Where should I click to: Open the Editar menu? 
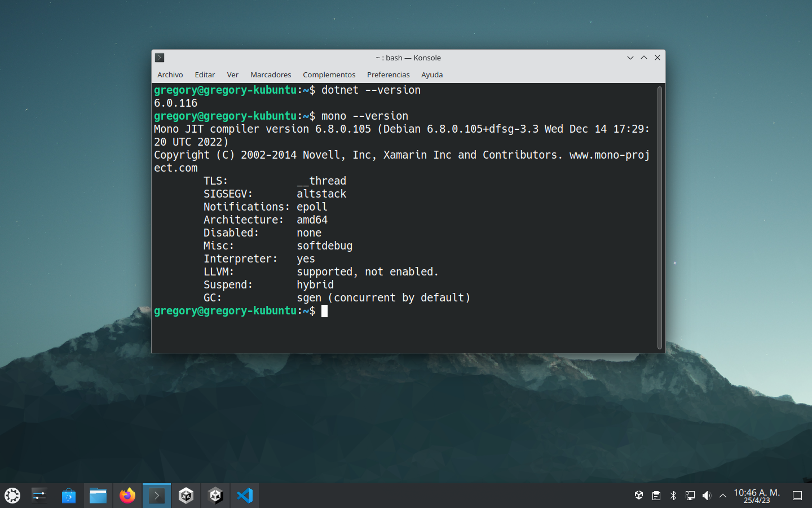(205, 75)
